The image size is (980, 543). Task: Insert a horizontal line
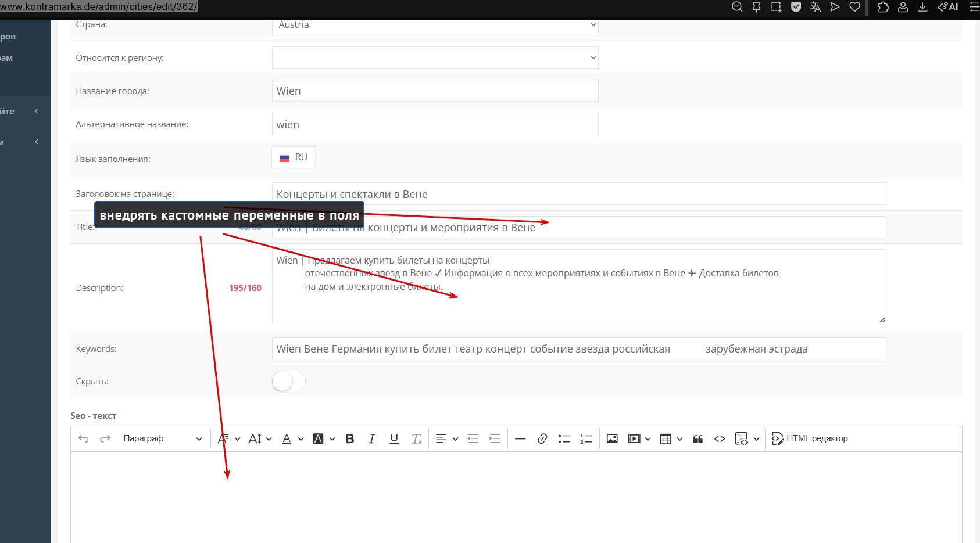click(x=520, y=439)
